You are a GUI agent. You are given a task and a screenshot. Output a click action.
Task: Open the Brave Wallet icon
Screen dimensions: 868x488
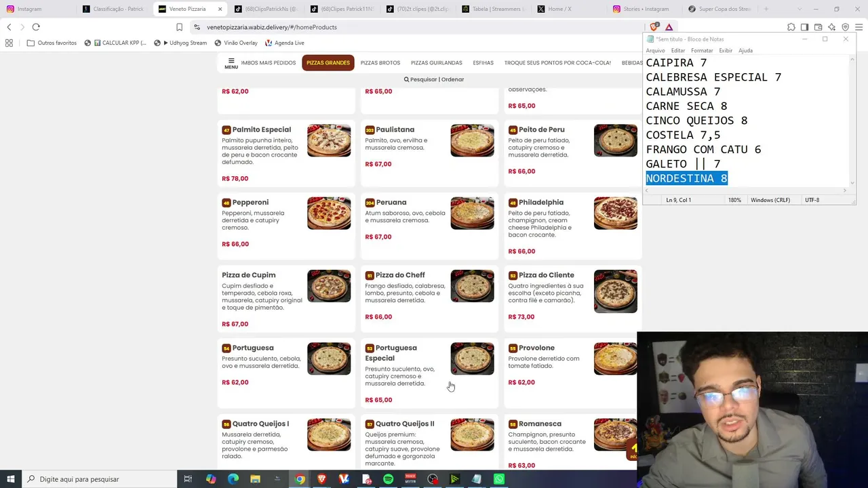(x=818, y=27)
